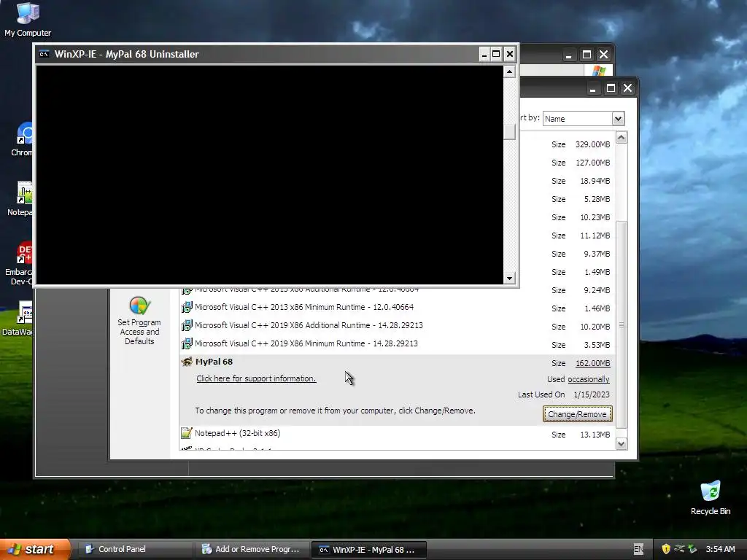Minimize the MyPal 68 Uninstaller console window
This screenshot has height=560, width=747.
(484, 54)
